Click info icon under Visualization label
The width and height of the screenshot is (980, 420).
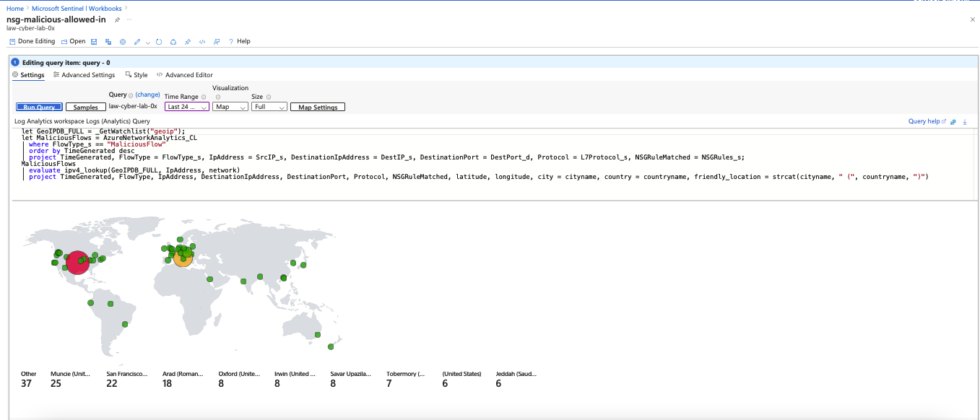pyautogui.click(x=218, y=97)
